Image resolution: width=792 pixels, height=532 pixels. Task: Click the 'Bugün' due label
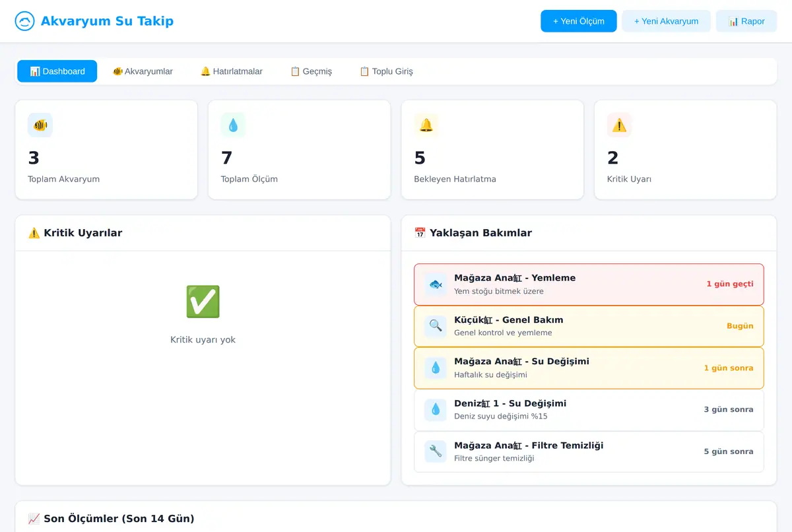[740, 326]
